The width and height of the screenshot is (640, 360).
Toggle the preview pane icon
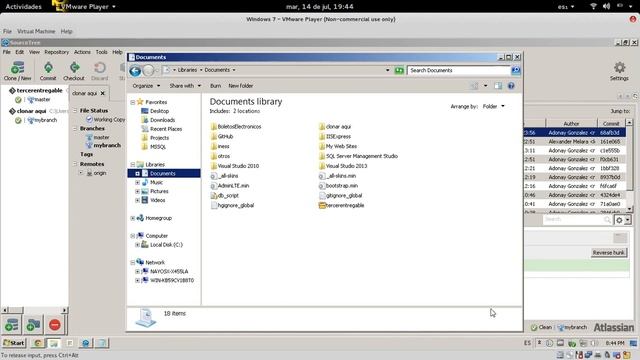[x=498, y=86]
